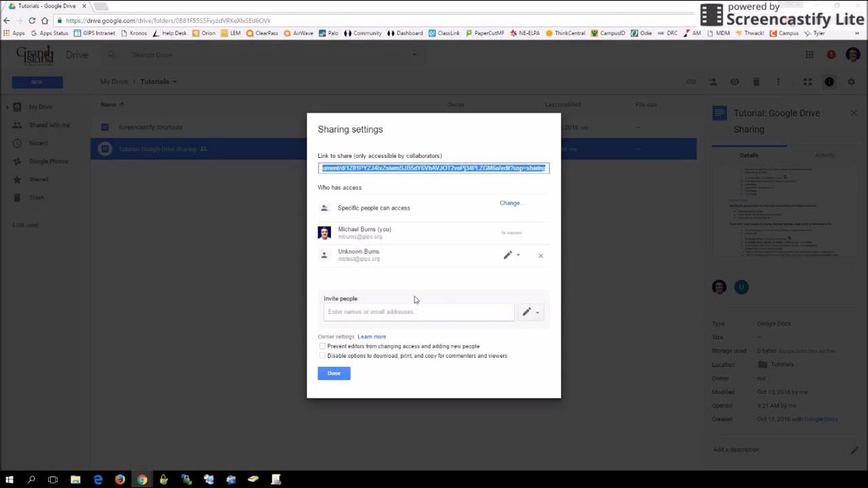The image size is (868, 488).
Task: Open Google Photos in the sidebar
Action: 48,161
